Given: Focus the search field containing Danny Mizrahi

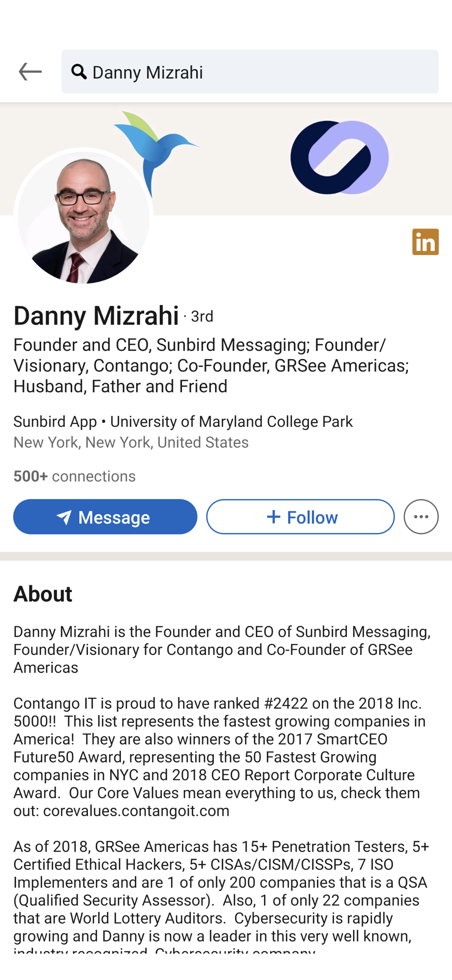Looking at the screenshot, I should pos(250,72).
